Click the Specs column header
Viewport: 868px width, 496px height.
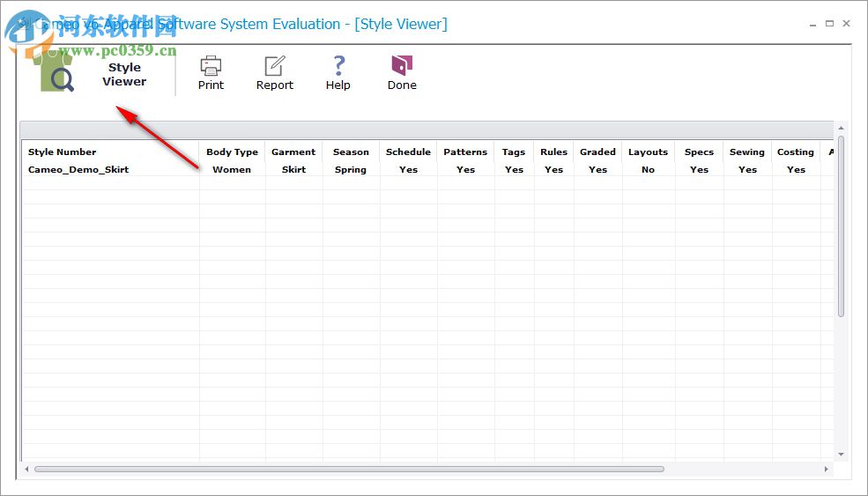[699, 152]
